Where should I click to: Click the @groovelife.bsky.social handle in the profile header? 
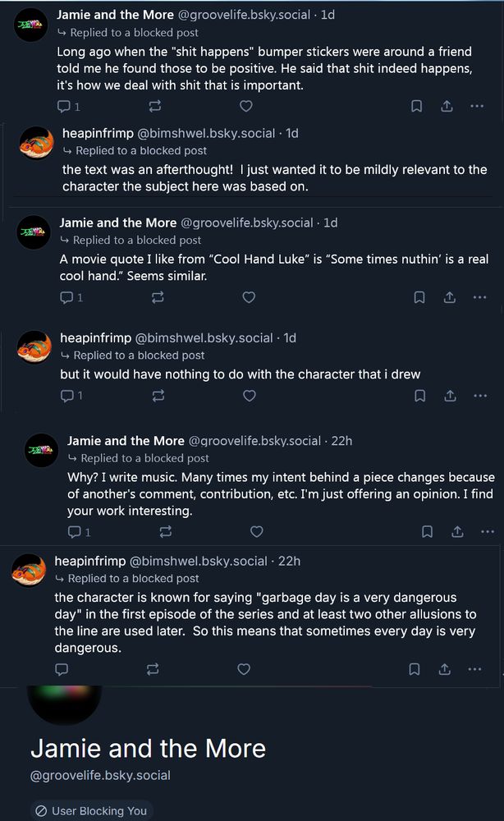(100, 775)
